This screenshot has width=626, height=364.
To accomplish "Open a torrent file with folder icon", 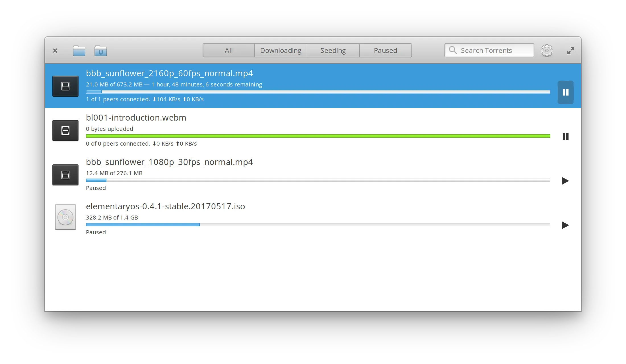I will (79, 51).
